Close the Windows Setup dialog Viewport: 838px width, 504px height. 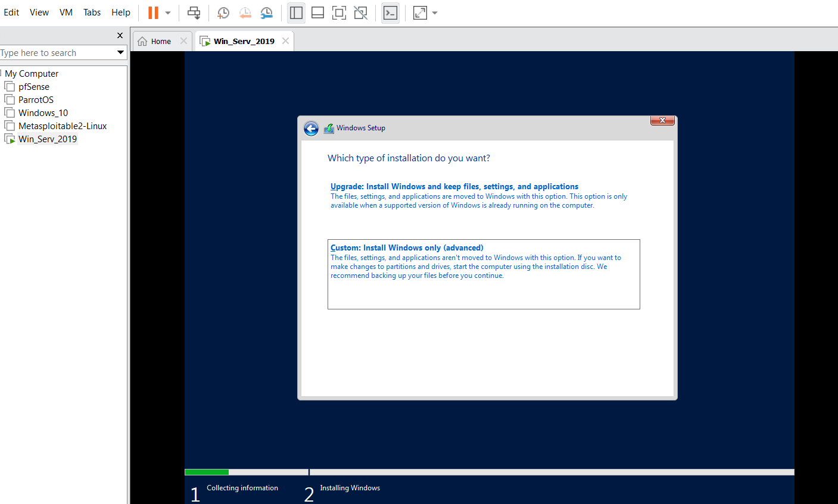click(662, 120)
